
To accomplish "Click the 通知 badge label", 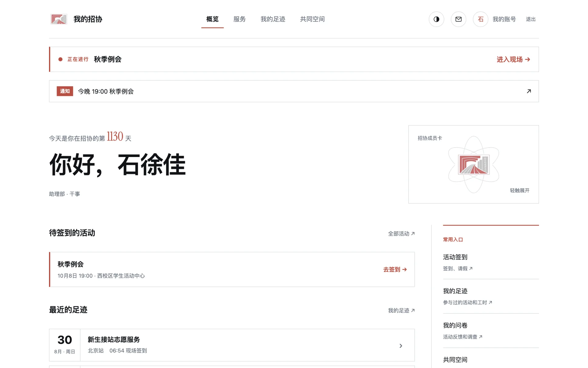I will click(65, 91).
